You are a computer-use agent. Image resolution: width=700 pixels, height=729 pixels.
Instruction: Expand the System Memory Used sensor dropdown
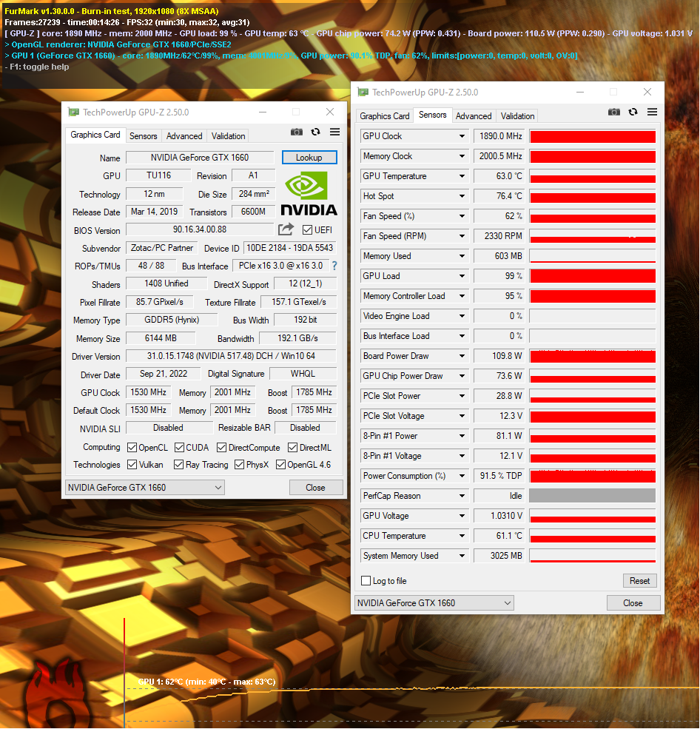pyautogui.click(x=462, y=556)
